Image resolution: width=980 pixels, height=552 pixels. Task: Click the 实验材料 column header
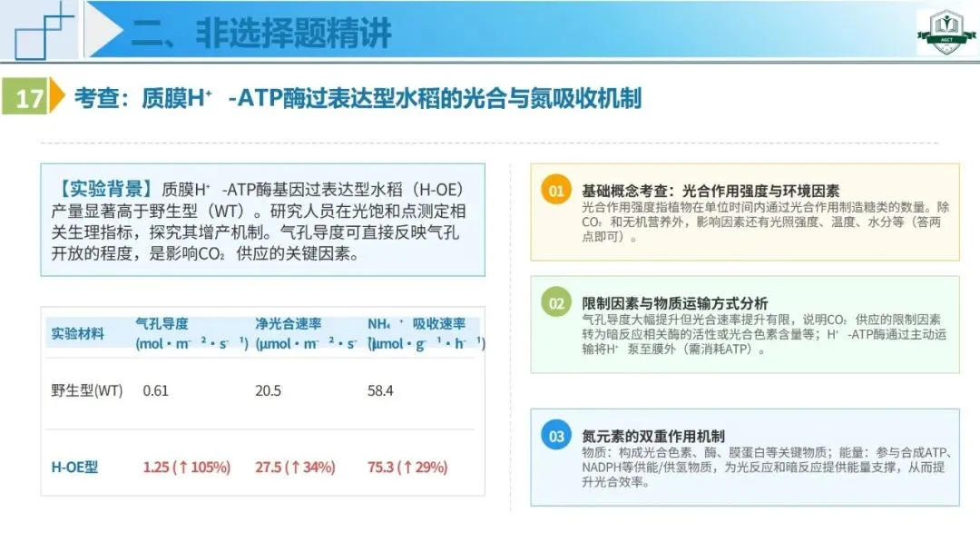pyautogui.click(x=77, y=333)
